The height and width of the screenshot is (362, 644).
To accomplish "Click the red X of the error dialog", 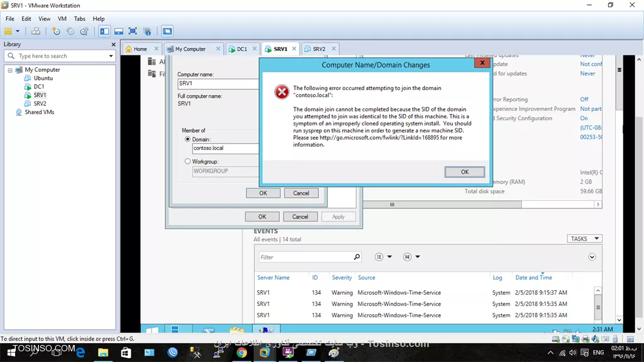I will 482,63.
